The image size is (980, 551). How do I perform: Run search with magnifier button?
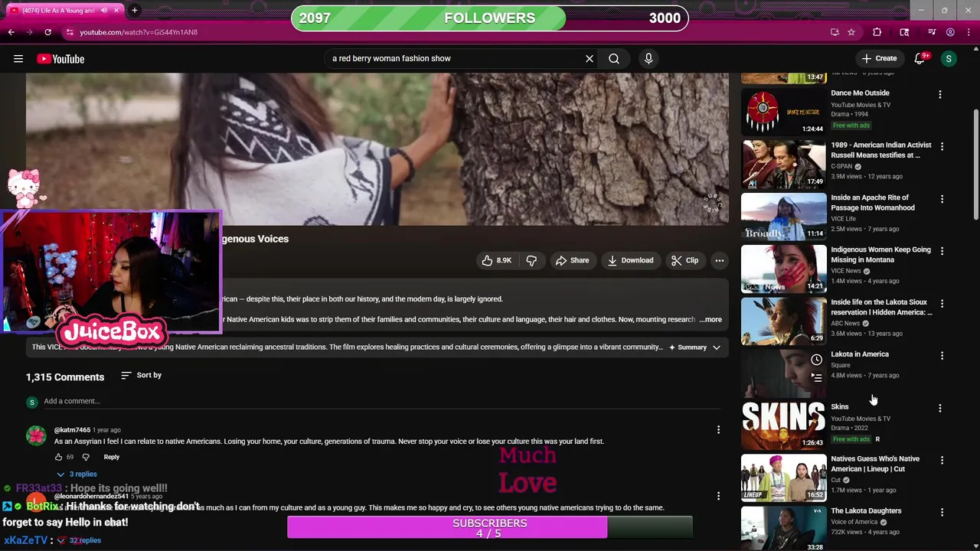(614, 58)
